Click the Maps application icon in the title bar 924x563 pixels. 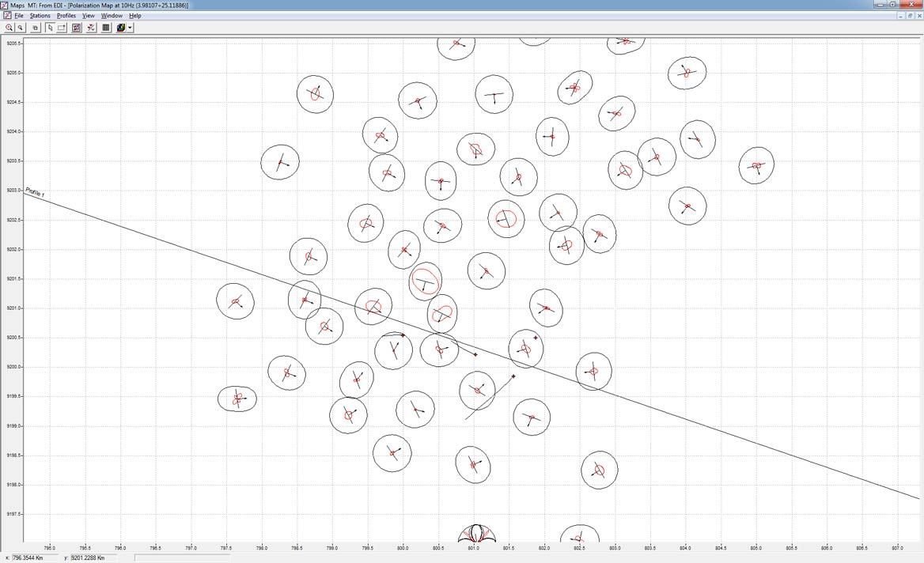[6, 5]
